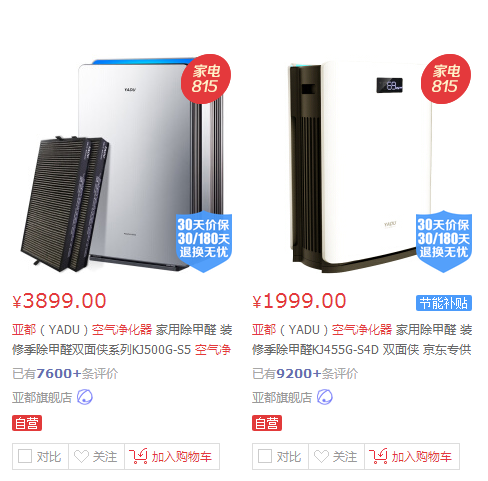Tick the 对比 checkbox for KJ455G-S4D

click(x=265, y=456)
